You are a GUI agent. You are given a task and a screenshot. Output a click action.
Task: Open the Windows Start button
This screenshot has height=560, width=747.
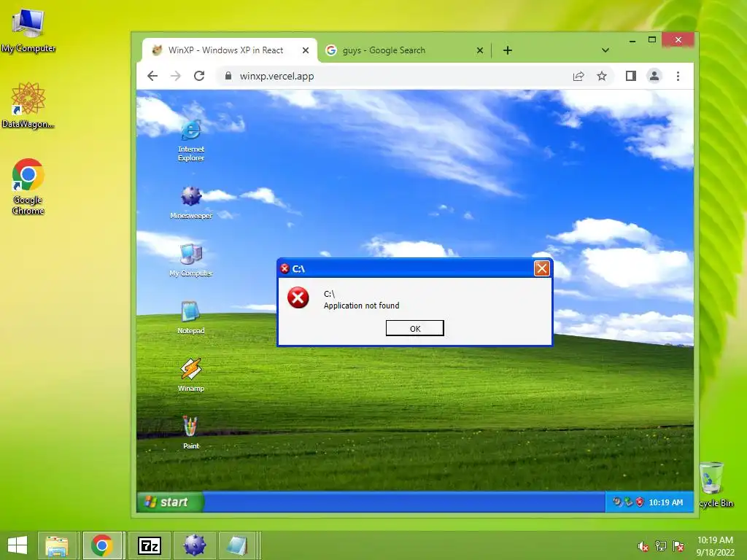[18, 545]
